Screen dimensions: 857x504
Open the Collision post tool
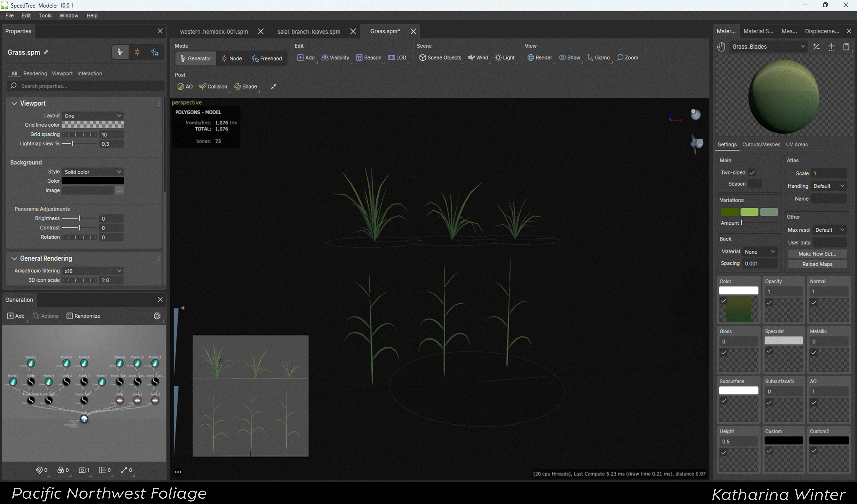tap(213, 86)
